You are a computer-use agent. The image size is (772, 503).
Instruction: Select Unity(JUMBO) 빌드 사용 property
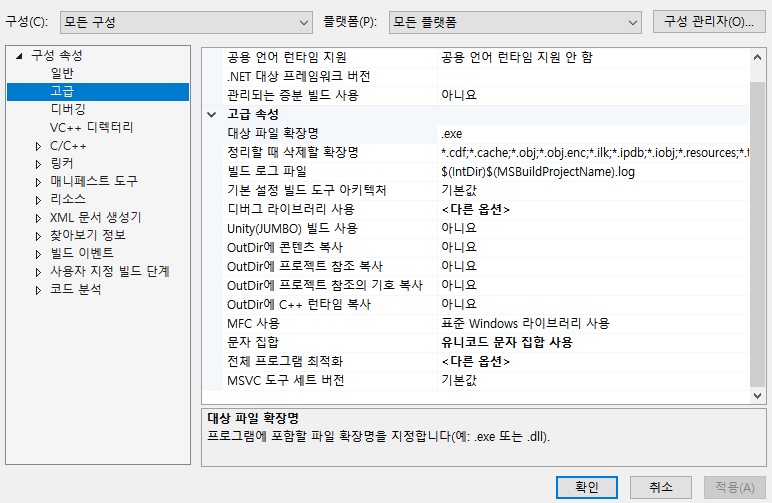pos(330,228)
